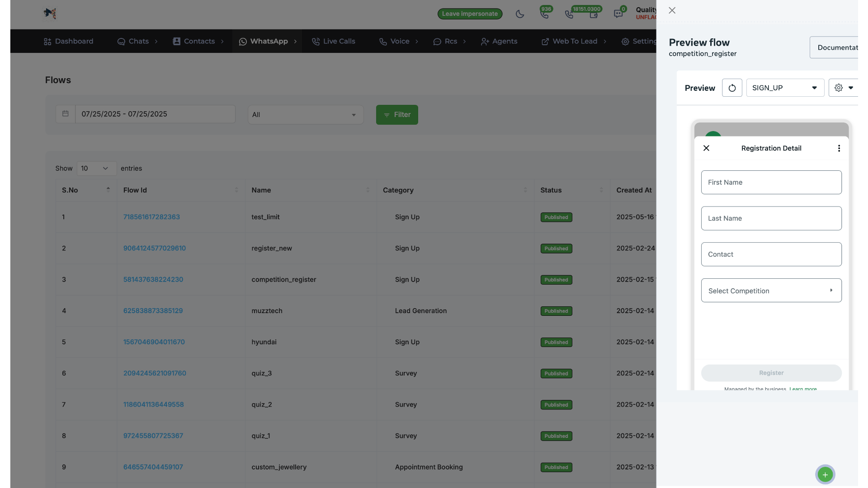
Task: Toggle dark mode moon icon
Action: [520, 14]
